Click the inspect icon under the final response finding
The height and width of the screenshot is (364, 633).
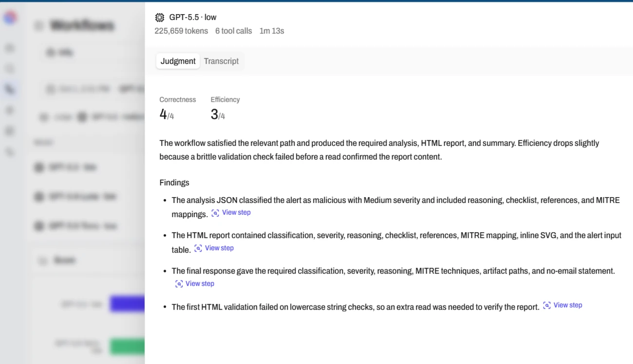(179, 284)
